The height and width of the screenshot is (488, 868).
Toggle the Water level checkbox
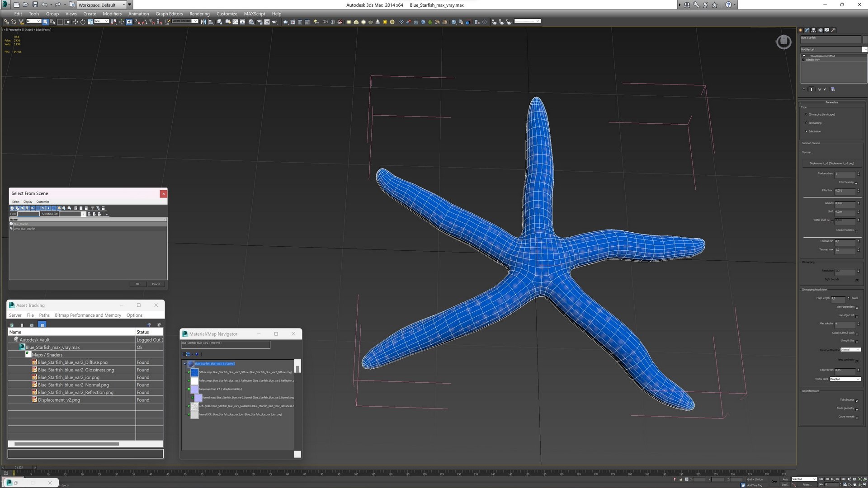(832, 221)
